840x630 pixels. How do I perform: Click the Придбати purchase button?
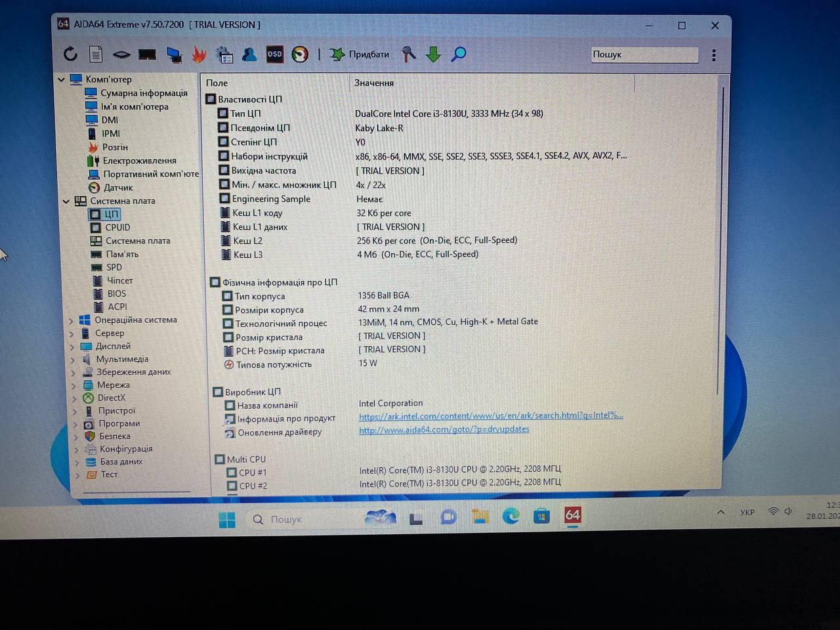[x=360, y=54]
